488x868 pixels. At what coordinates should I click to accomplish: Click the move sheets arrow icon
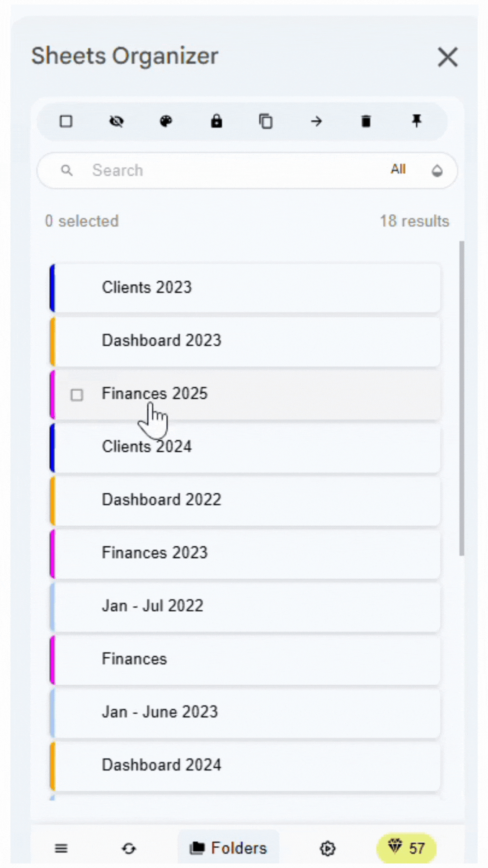(x=316, y=121)
